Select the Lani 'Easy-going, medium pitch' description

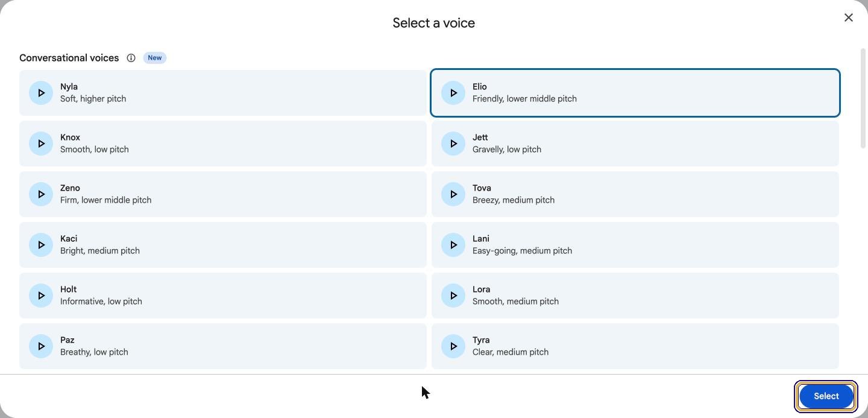pos(522,251)
